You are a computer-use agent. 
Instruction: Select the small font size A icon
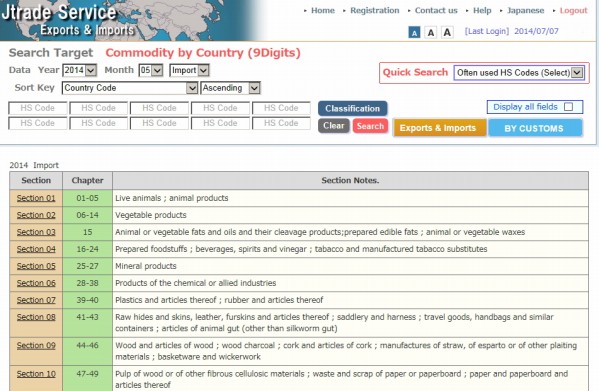tap(414, 32)
